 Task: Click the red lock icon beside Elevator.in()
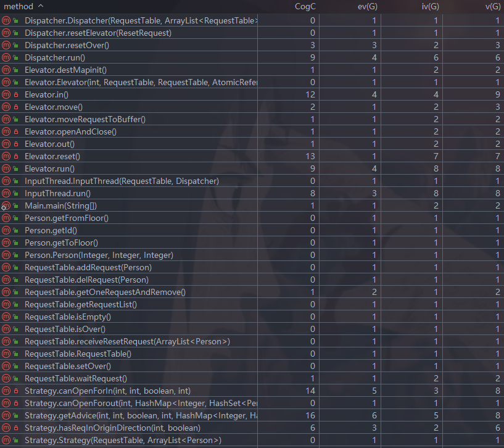[x=15, y=94]
